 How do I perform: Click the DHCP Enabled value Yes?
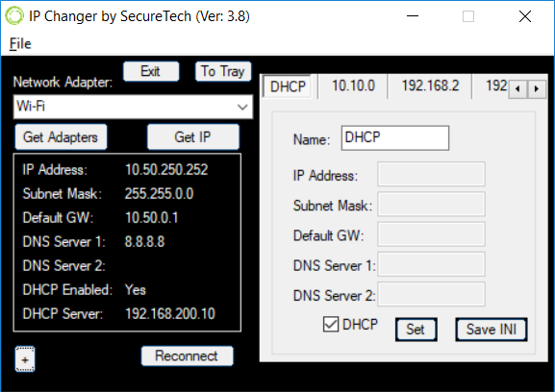[136, 290]
